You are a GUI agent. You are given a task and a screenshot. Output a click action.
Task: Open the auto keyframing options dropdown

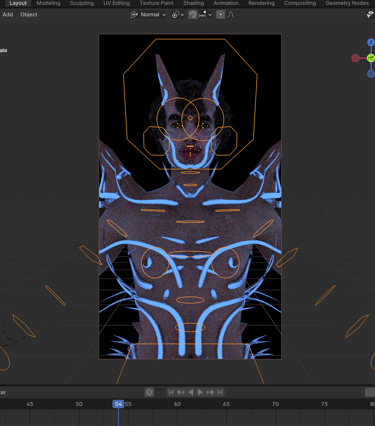tap(159, 392)
